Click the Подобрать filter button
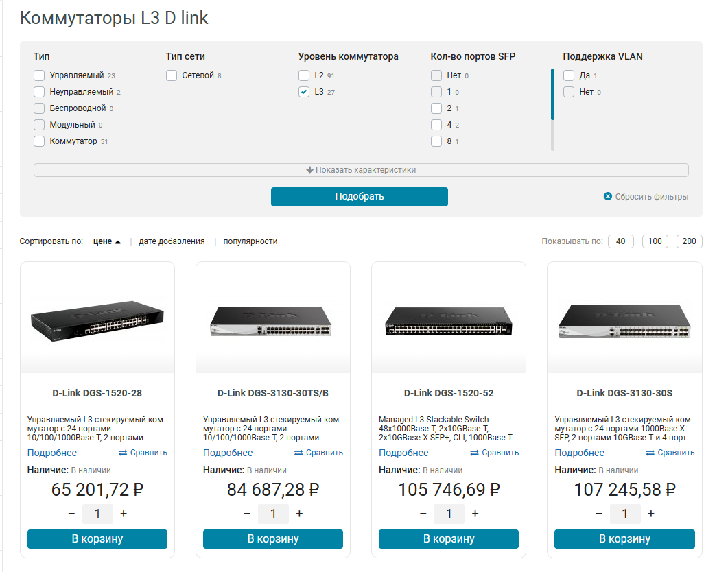This screenshot has height=572, width=728. point(360,197)
